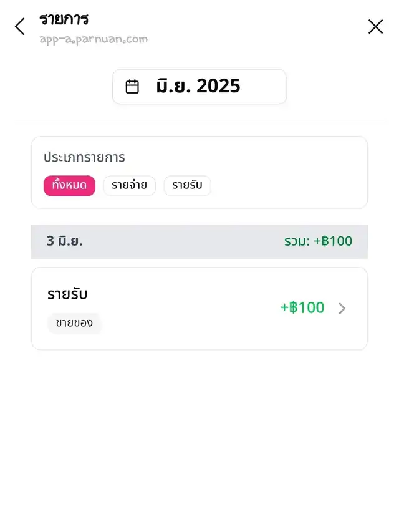Click the green +฿100 transaction amount
The width and height of the screenshot is (399, 532).
(302, 307)
